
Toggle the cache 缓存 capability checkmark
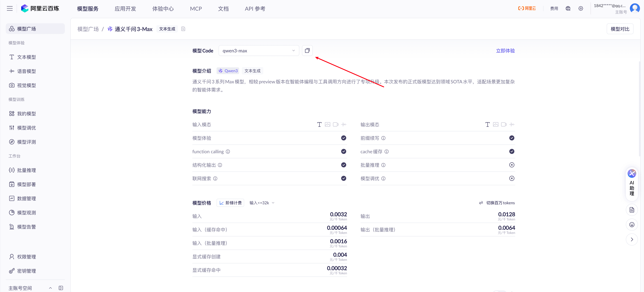[512, 151]
